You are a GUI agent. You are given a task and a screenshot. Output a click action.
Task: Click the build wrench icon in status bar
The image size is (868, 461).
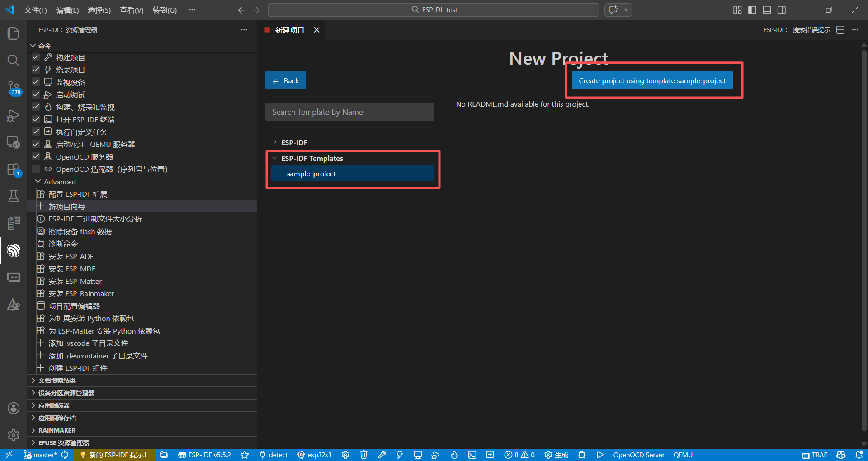pos(382,455)
